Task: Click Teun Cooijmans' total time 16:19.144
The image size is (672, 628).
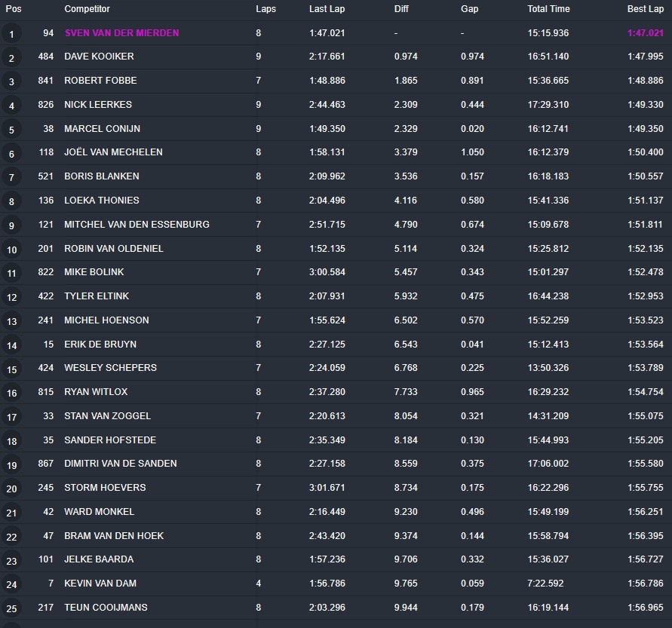Action: (548, 608)
